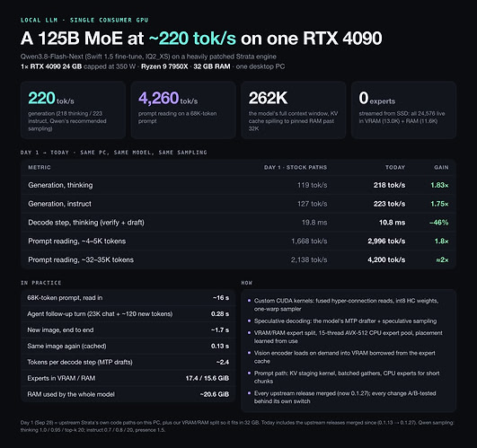Click the "Every upstream release merged" bullet

[x=345, y=397]
